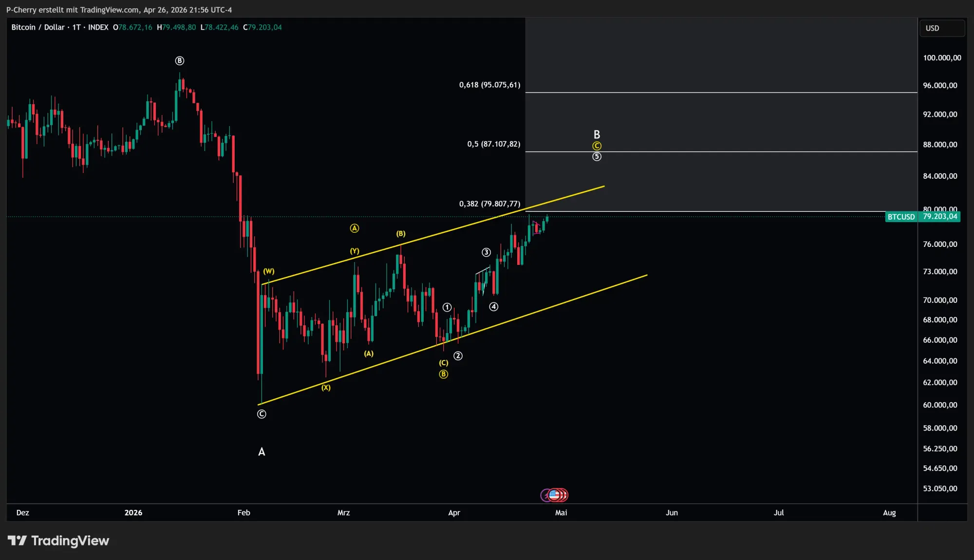Select the circled 3 wave marker on the chart
974x560 pixels.
click(486, 252)
